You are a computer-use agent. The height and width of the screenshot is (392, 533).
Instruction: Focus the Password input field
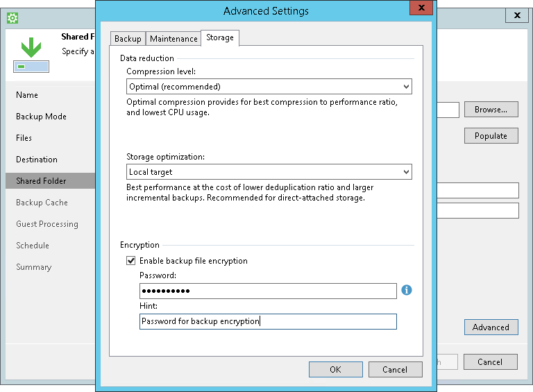[x=268, y=291]
